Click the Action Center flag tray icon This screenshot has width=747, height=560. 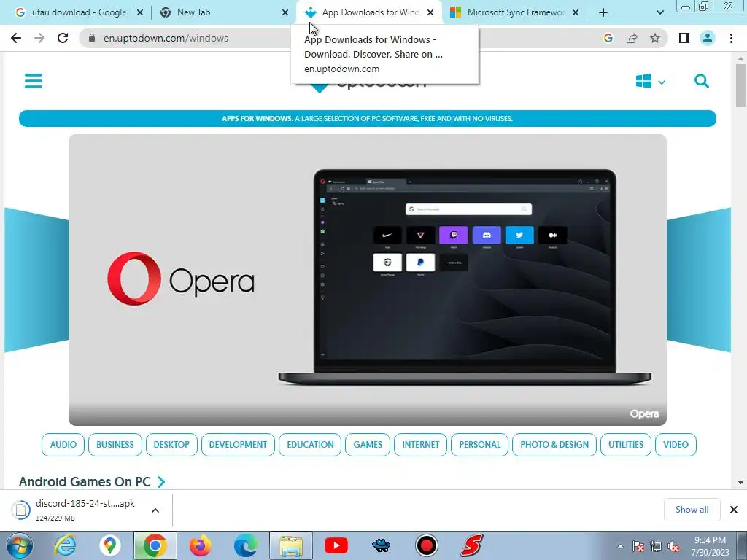coord(638,547)
